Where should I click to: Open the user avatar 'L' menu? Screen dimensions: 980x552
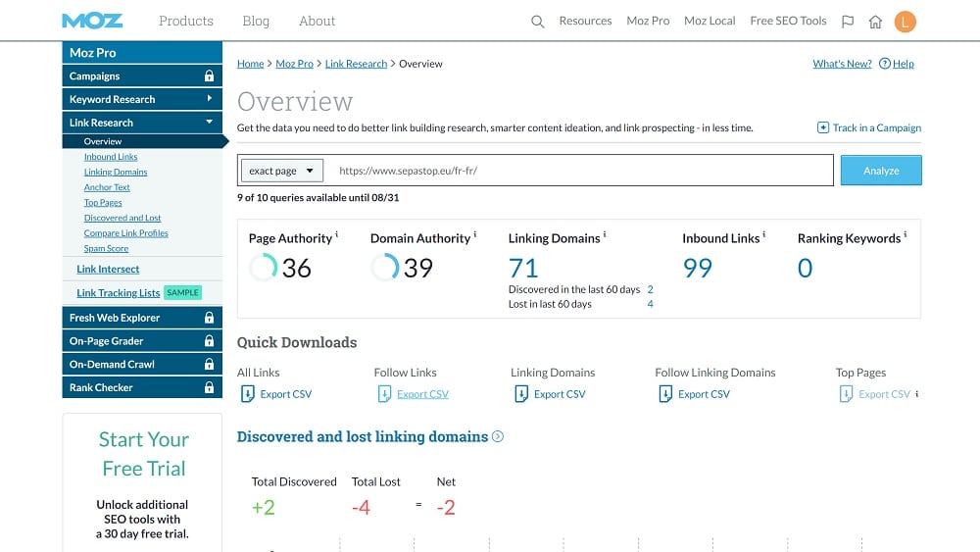(x=905, y=22)
